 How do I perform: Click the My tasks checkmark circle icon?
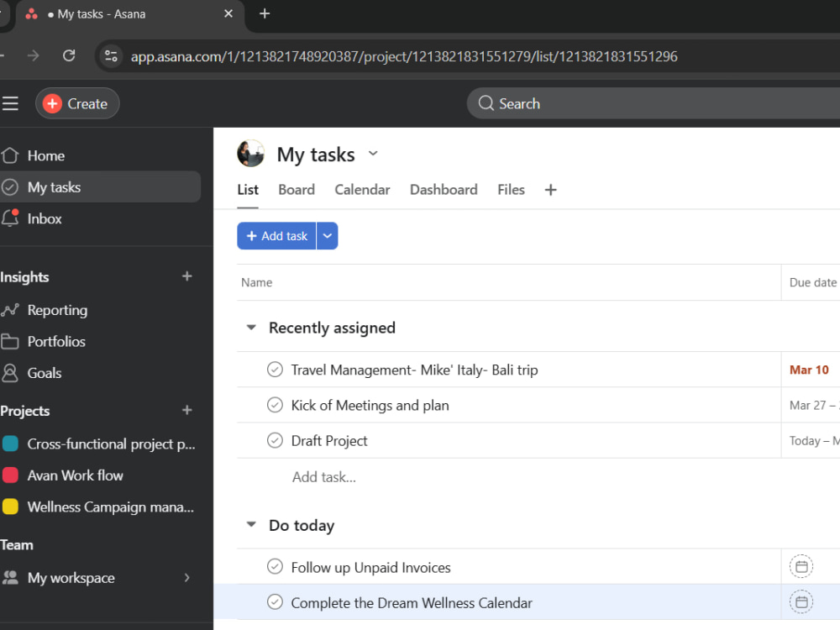(9, 187)
